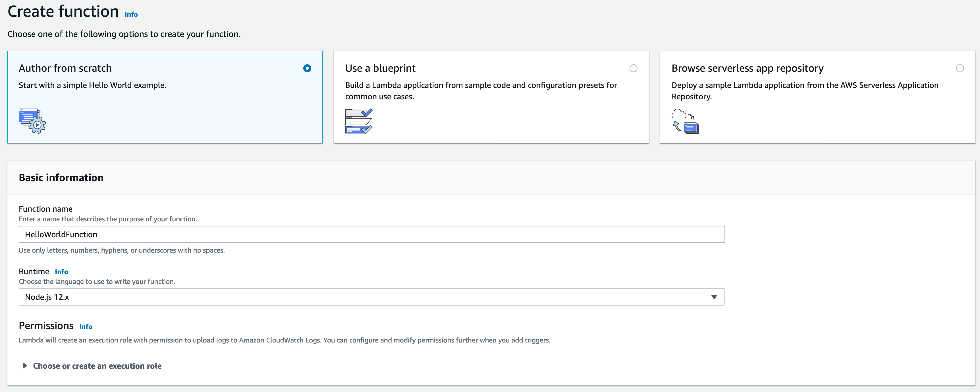Choose the Use a blueprint option
Image resolution: width=980 pixels, height=392 pixels.
pyautogui.click(x=633, y=69)
